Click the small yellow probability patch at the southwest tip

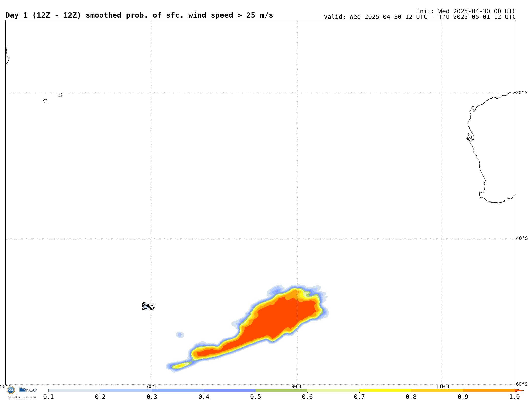click(x=180, y=366)
